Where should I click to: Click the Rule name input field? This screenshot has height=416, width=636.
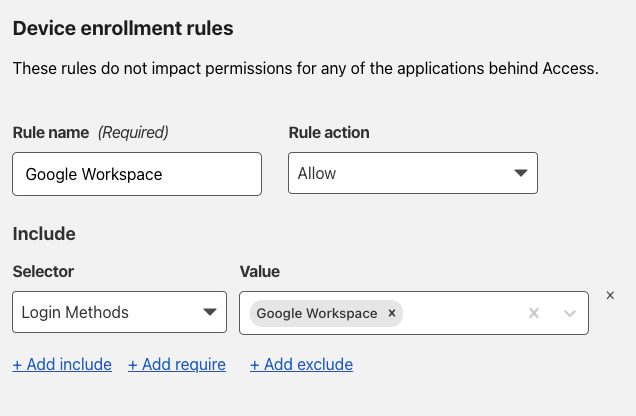pos(137,174)
